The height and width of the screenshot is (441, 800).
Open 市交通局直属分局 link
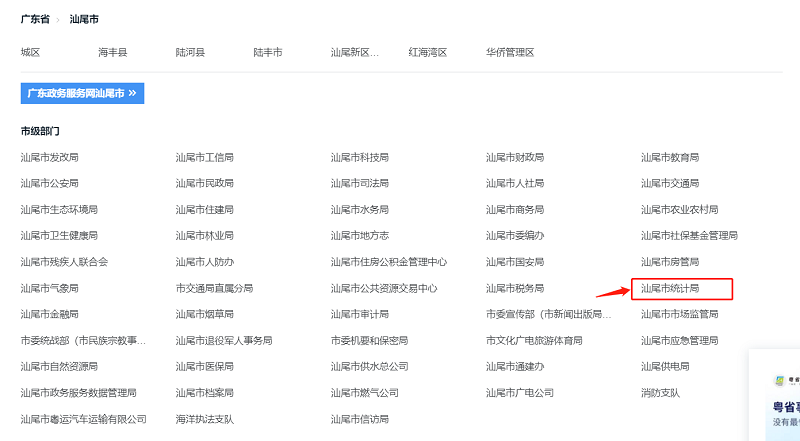(214, 288)
